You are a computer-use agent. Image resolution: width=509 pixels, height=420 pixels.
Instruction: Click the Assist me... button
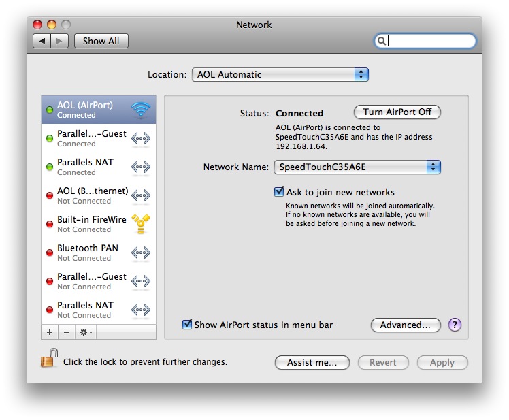[x=312, y=362]
